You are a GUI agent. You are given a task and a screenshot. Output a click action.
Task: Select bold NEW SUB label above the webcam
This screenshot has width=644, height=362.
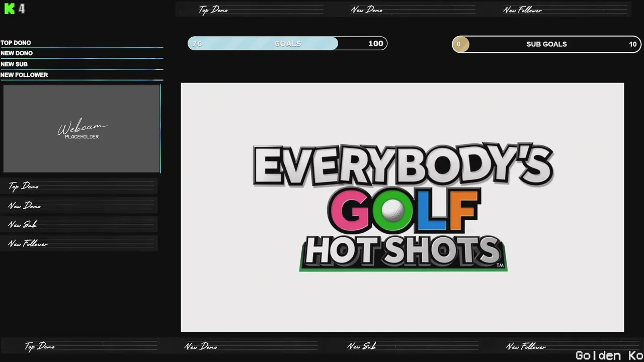click(x=14, y=64)
